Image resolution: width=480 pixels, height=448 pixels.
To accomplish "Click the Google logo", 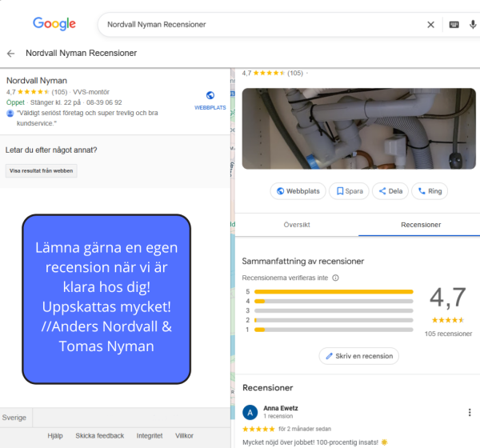I will (x=54, y=23).
